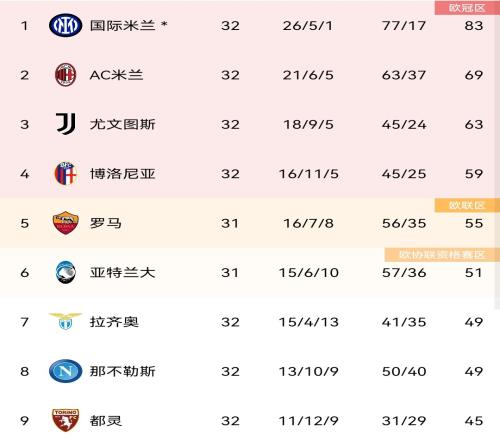Click the Inter Milan club logo

coord(65,25)
